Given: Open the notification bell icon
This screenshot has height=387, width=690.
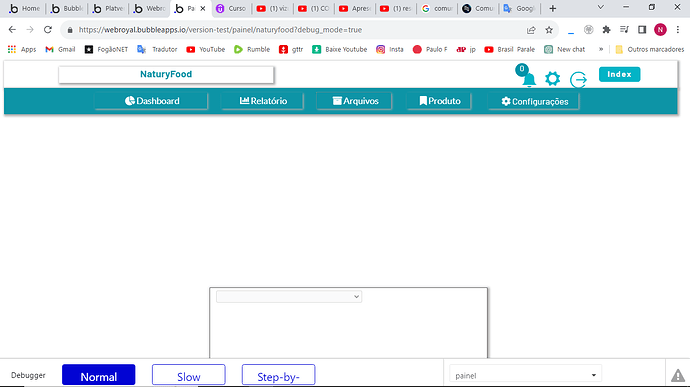Looking at the screenshot, I should pos(529,80).
